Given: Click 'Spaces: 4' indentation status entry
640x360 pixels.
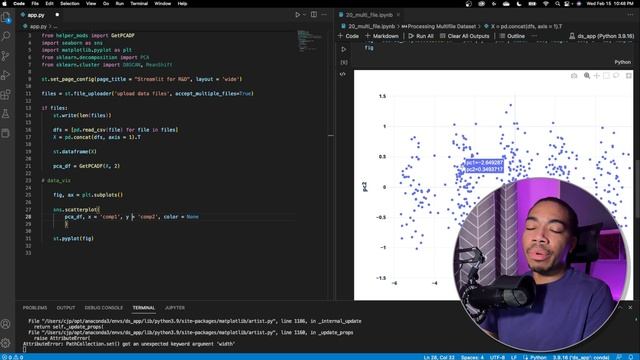Looking at the screenshot, I should [x=472, y=357].
